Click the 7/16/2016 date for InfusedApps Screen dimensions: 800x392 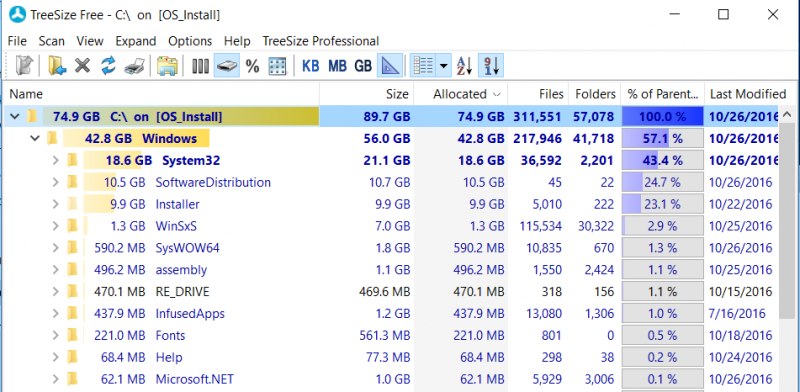tap(737, 313)
